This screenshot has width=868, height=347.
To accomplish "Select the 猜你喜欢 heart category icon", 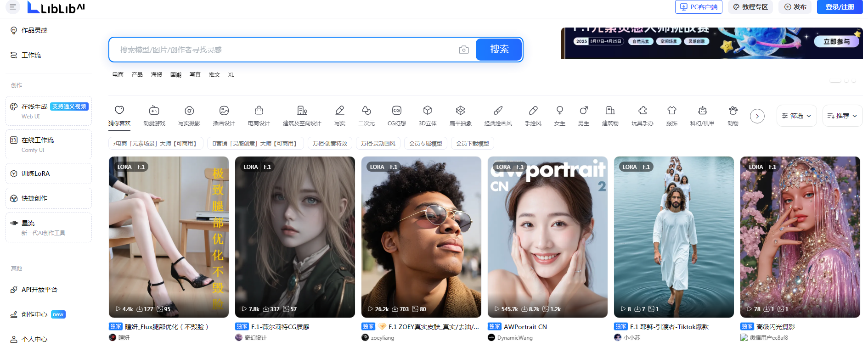I will coord(119,111).
